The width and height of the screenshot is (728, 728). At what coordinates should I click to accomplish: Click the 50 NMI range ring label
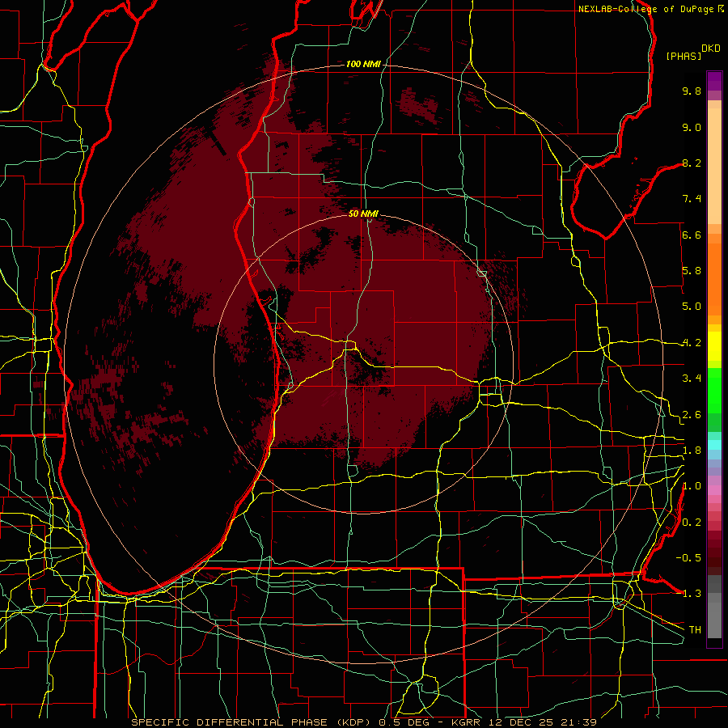[x=363, y=214]
